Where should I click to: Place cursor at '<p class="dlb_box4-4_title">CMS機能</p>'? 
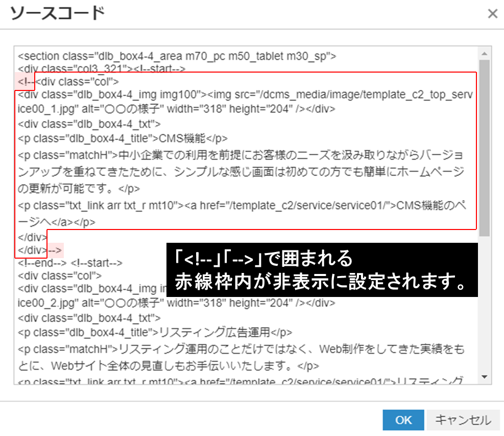pyautogui.click(x=123, y=139)
